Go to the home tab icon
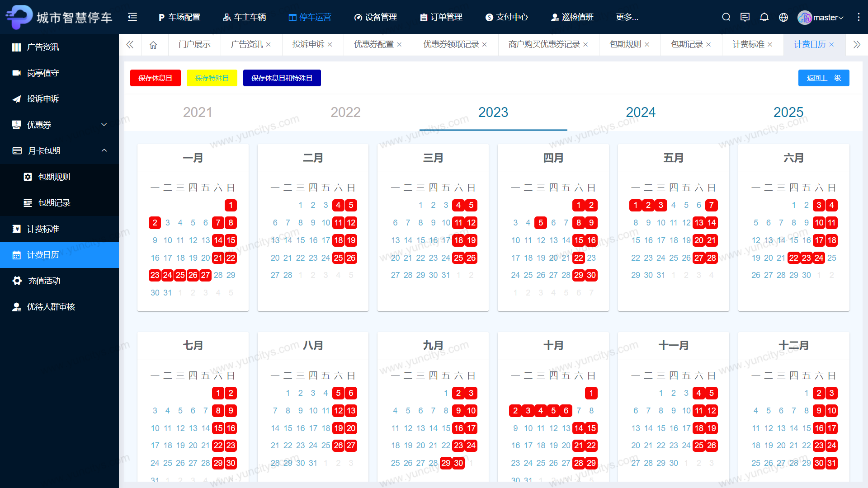Screen dimensions: 868x488 (x=153, y=44)
